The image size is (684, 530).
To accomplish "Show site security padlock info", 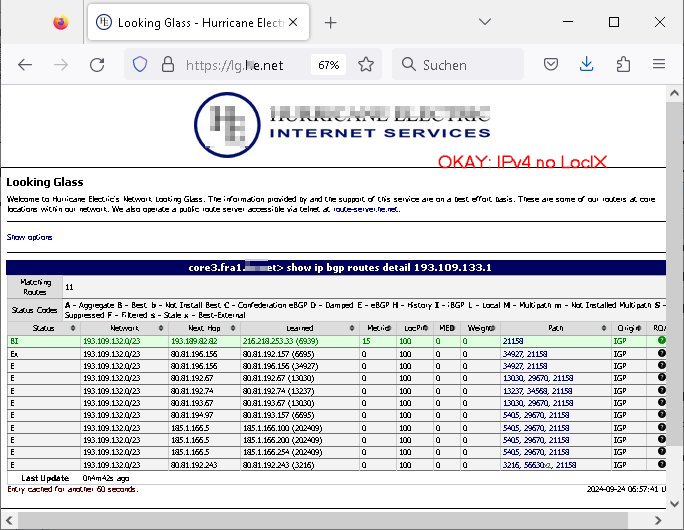I will (x=168, y=65).
